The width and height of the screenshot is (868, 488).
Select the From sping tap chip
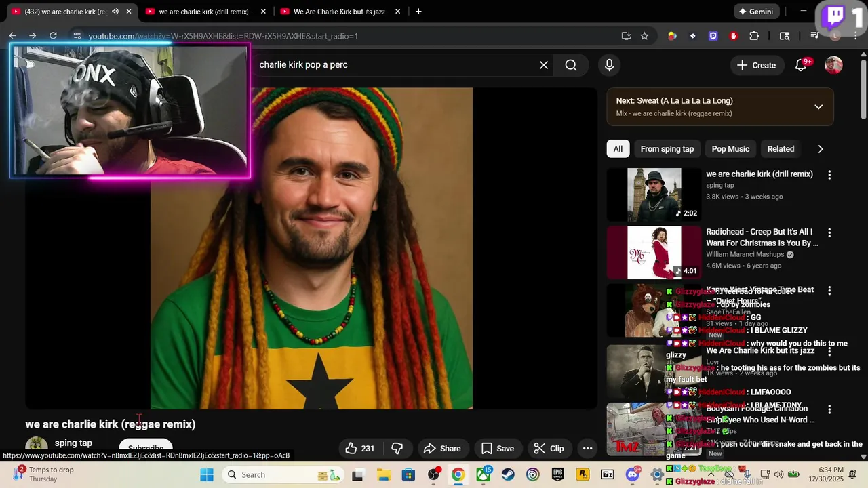(667, 149)
